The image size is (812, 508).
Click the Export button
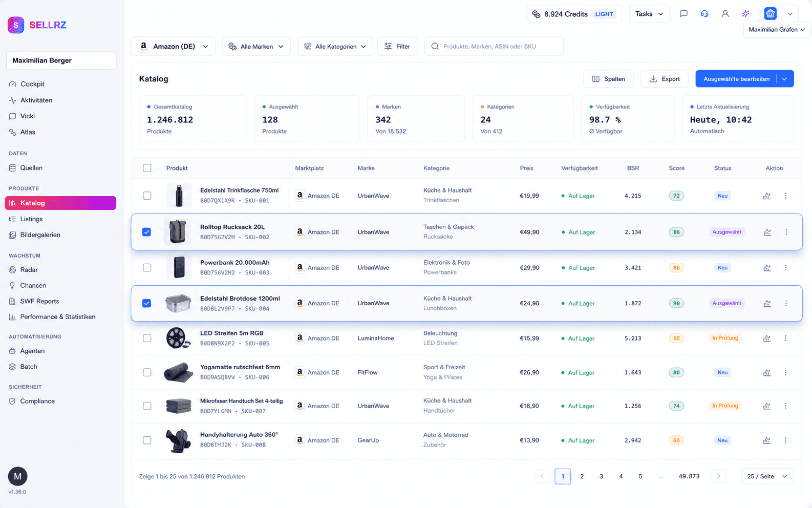[x=665, y=79]
